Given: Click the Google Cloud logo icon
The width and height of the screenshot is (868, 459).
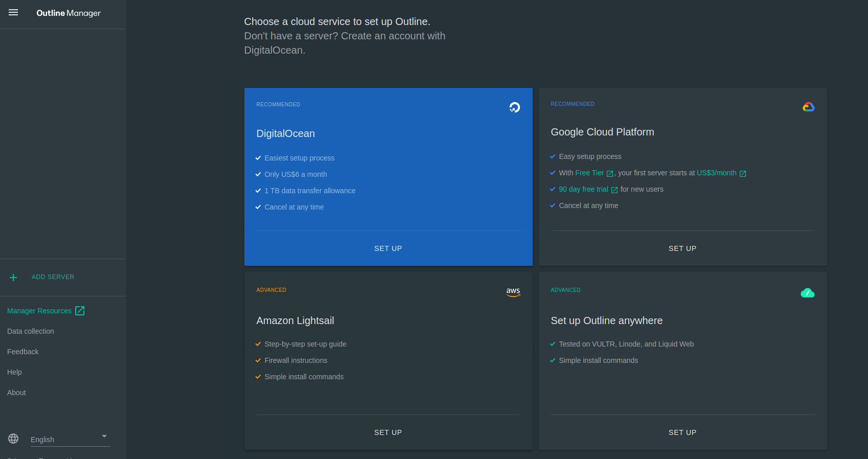Looking at the screenshot, I should coord(808,107).
